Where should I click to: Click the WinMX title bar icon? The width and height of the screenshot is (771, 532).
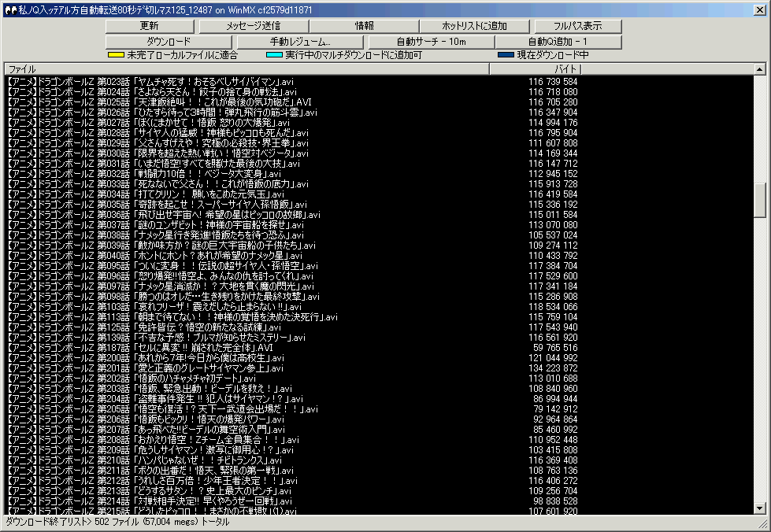[x=10, y=7]
